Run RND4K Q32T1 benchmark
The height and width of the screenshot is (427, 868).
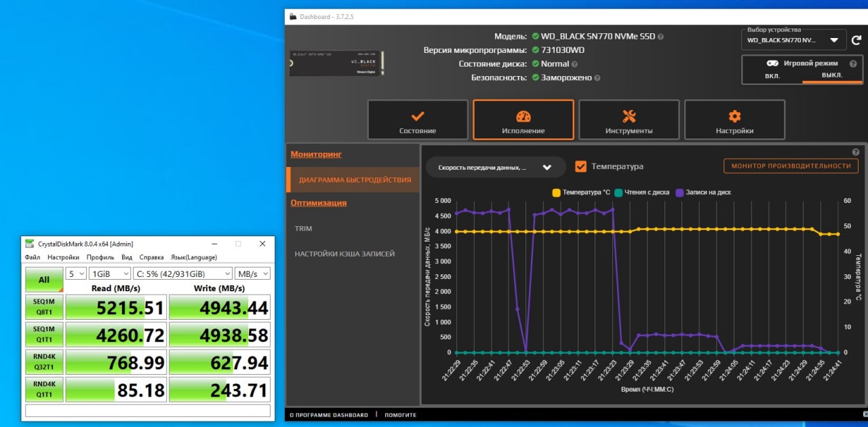point(44,363)
